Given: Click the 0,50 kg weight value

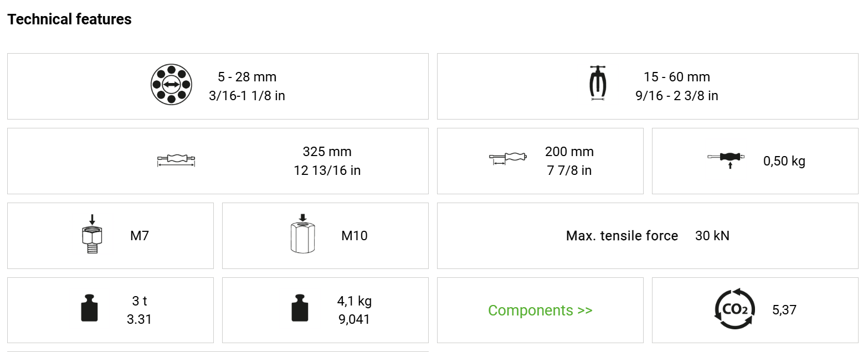Looking at the screenshot, I should click(x=784, y=161).
